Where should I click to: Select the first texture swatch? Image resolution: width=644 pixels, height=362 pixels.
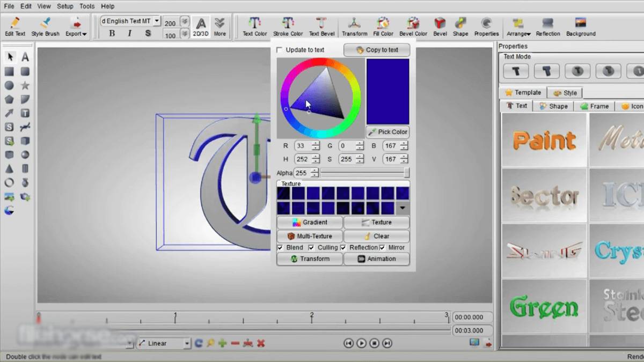[284, 193]
